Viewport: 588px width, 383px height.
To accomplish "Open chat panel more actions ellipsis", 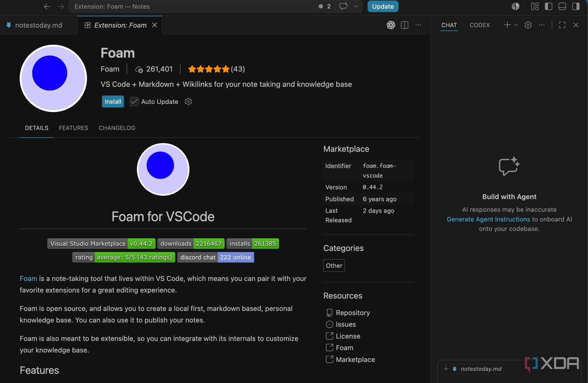I will (542, 25).
